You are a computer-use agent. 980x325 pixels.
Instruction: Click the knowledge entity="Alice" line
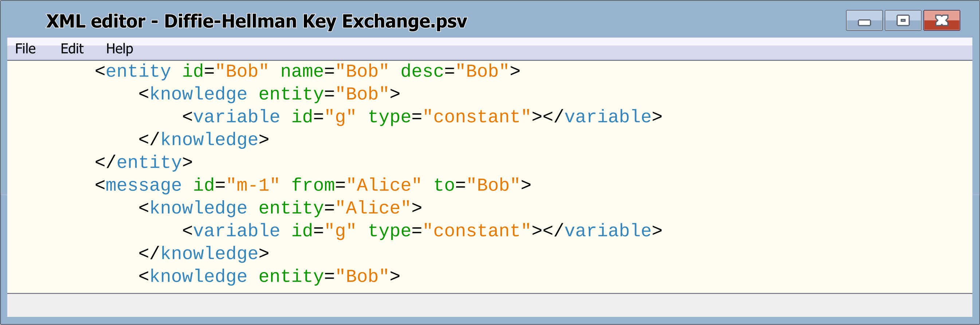(280, 208)
